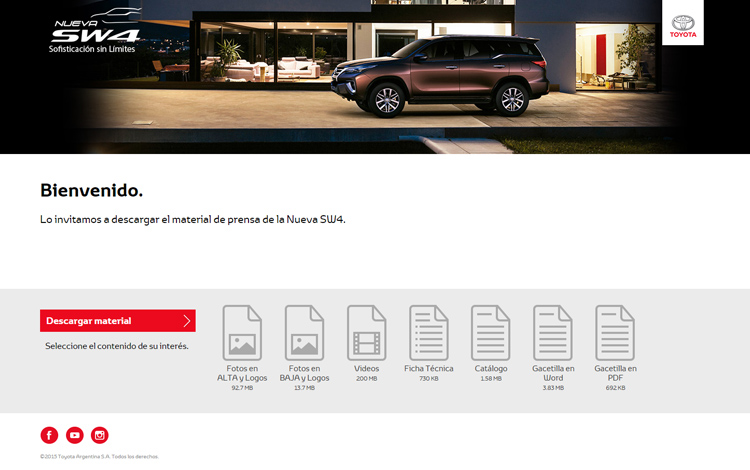The image size is (750, 470).
Task: Open the Gacetilla en PDF document icon
Action: coord(615,332)
